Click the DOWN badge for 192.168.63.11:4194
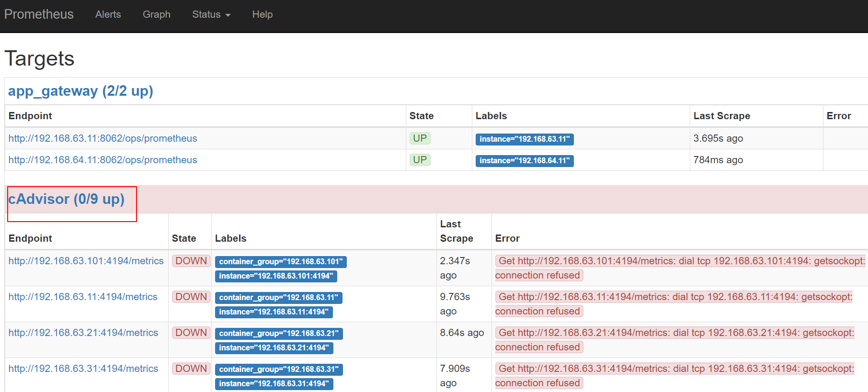The height and width of the screenshot is (392, 868). pos(191,297)
